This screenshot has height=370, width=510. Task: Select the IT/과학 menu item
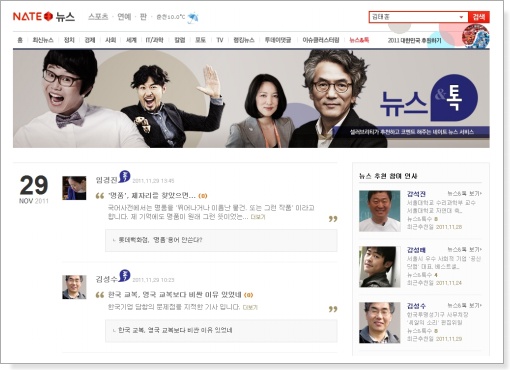click(x=154, y=40)
